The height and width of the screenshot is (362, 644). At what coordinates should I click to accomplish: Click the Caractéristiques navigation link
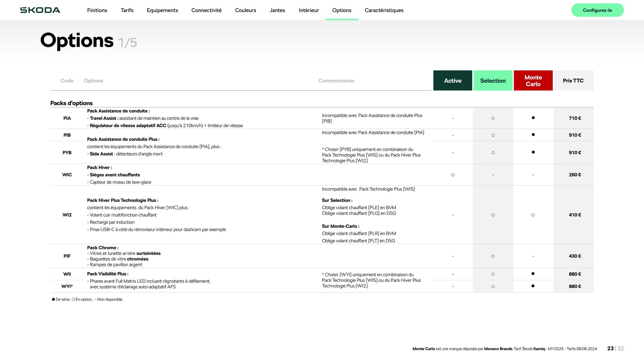point(384,10)
